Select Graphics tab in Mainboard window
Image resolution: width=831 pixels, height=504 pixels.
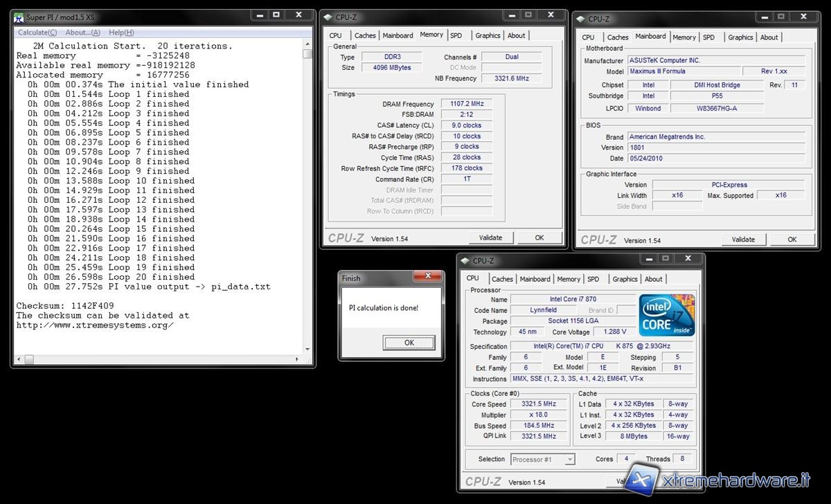click(x=740, y=37)
